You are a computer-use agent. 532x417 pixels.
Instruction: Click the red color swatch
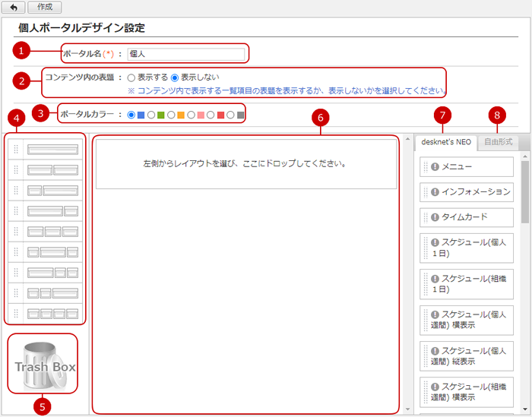pos(220,115)
